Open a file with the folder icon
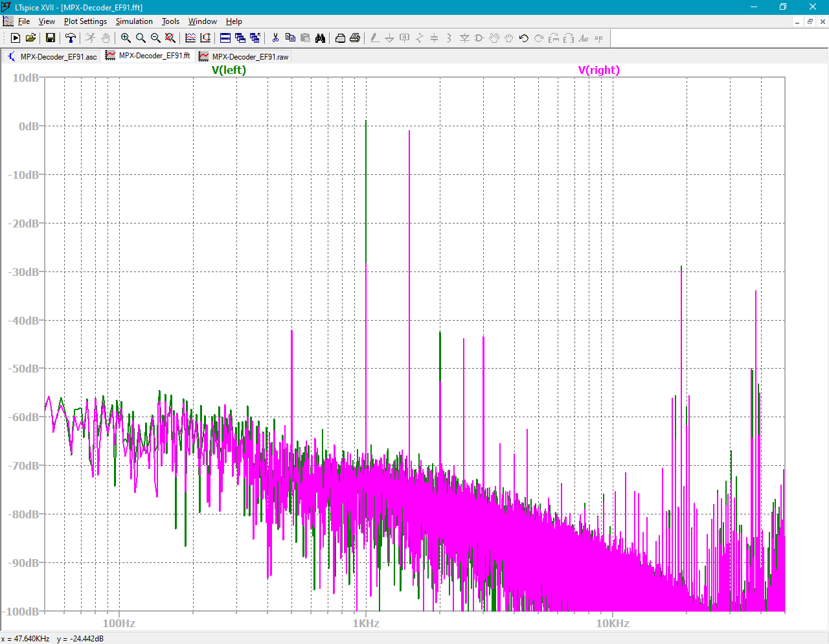829x644 pixels. [30, 38]
